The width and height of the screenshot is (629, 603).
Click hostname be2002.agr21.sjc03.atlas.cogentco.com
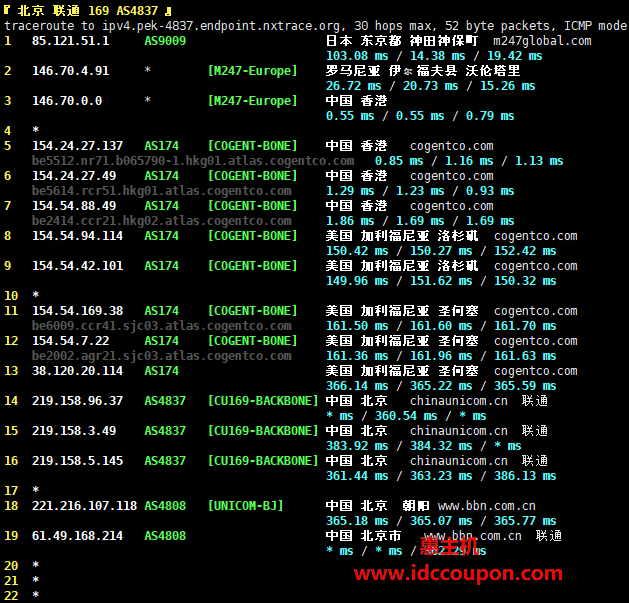[x=162, y=356]
